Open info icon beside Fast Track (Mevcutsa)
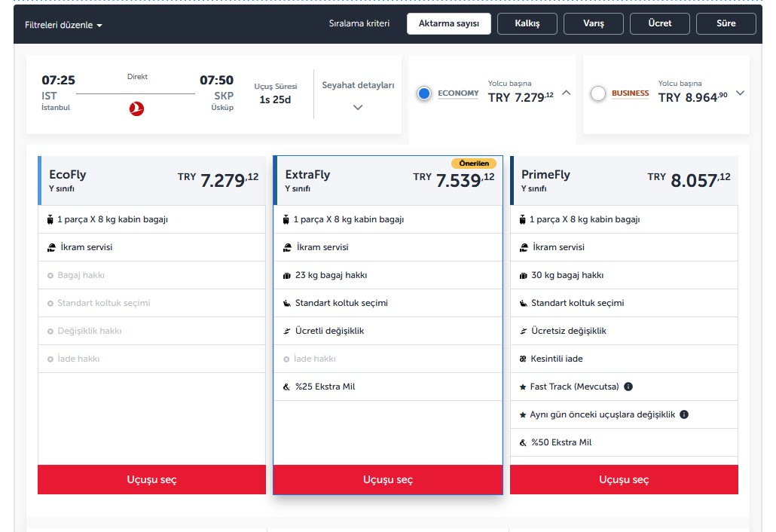Screen dimensions: 776x532 coord(628,387)
